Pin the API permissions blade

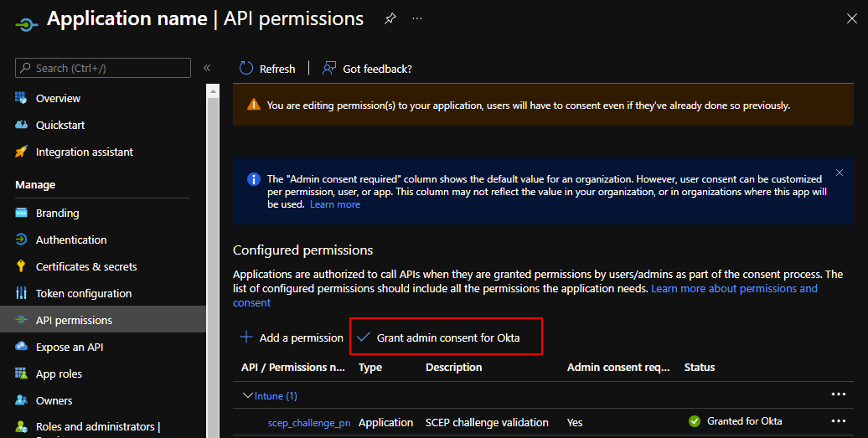tap(390, 18)
